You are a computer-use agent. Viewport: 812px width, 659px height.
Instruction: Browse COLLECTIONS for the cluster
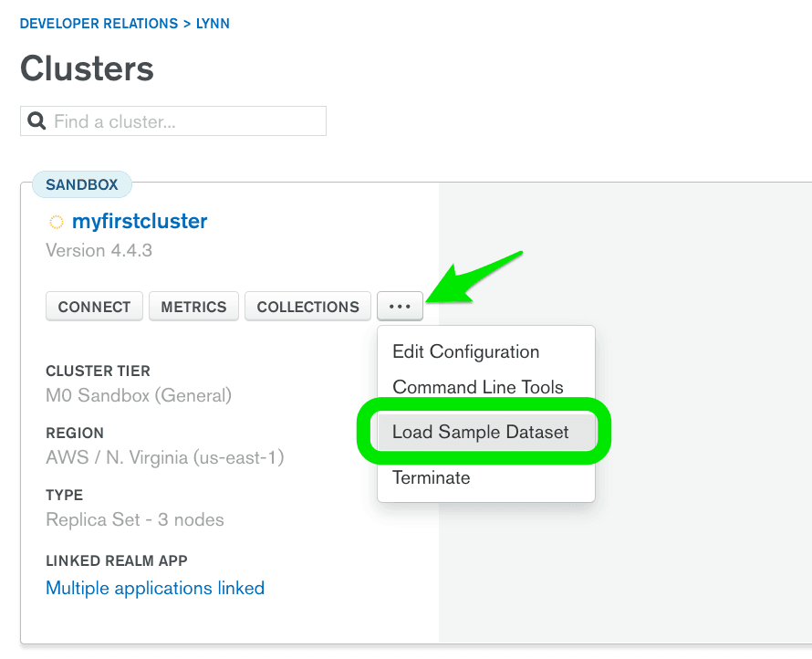tap(307, 308)
